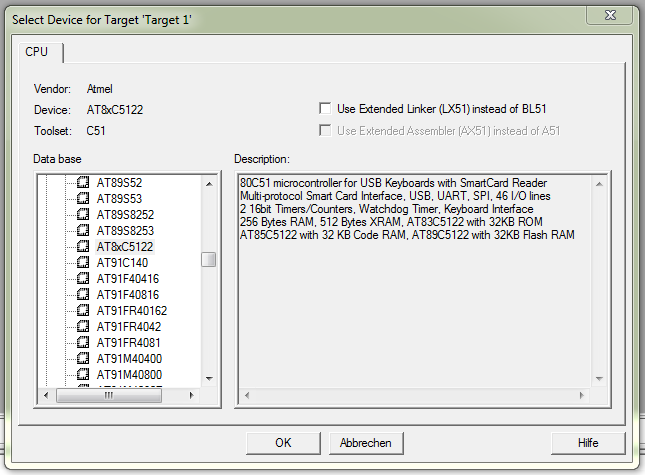Click the Description scroll-down arrow
645x475 pixels.
pyautogui.click(x=599, y=378)
